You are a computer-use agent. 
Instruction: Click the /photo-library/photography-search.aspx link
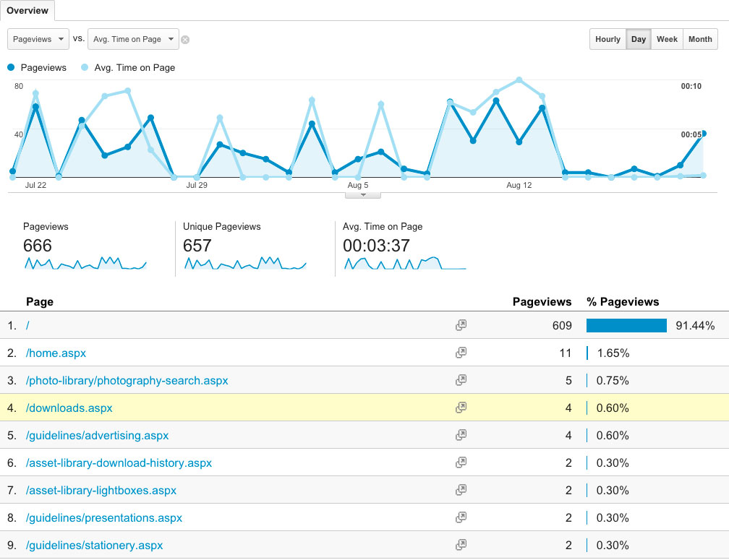pyautogui.click(x=127, y=380)
